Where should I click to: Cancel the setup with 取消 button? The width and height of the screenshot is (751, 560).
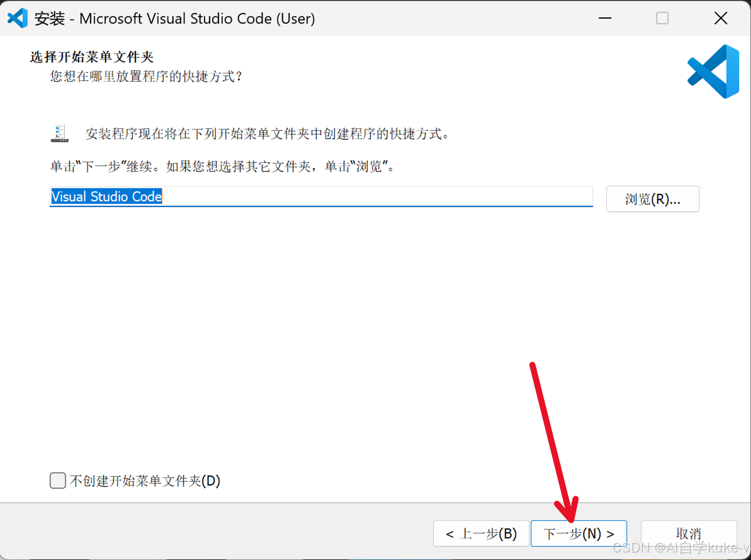689,534
